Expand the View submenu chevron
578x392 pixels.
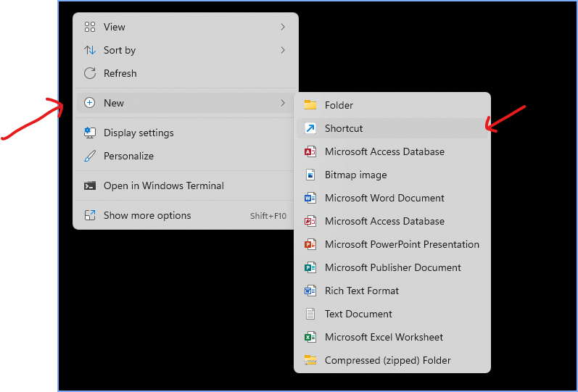pyautogui.click(x=283, y=27)
